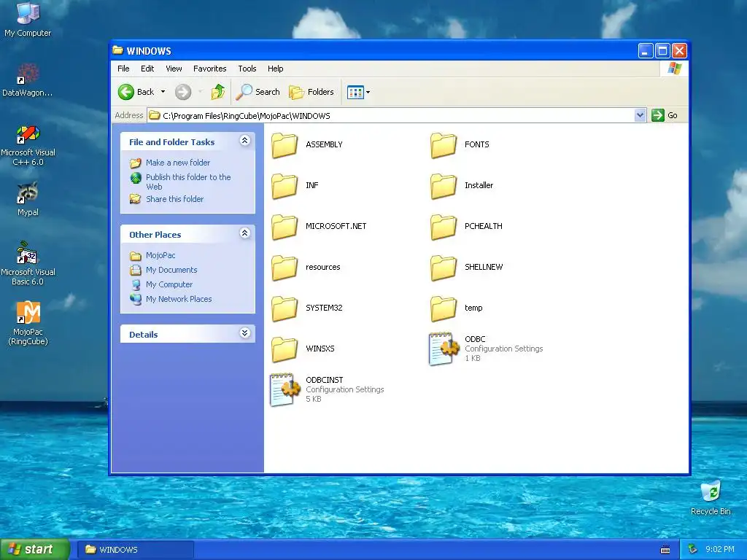
Task: Click the 9:02 PM clock
Action: coord(720,550)
